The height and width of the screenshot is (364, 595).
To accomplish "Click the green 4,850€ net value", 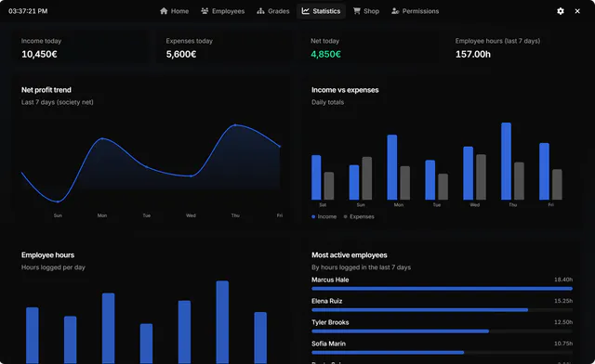I will click(325, 54).
